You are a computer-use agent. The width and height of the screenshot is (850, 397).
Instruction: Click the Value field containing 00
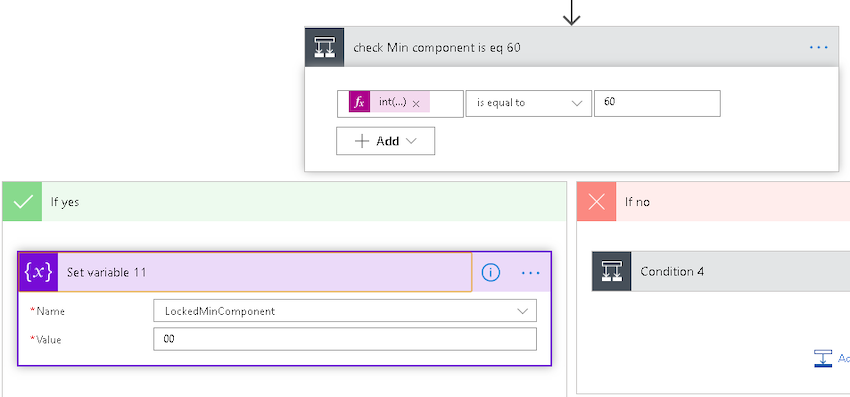345,339
